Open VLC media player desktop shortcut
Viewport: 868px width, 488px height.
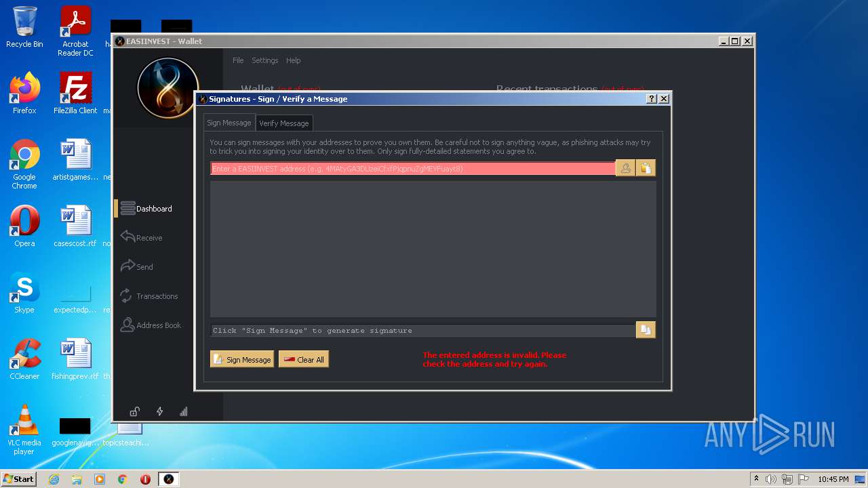(x=24, y=430)
